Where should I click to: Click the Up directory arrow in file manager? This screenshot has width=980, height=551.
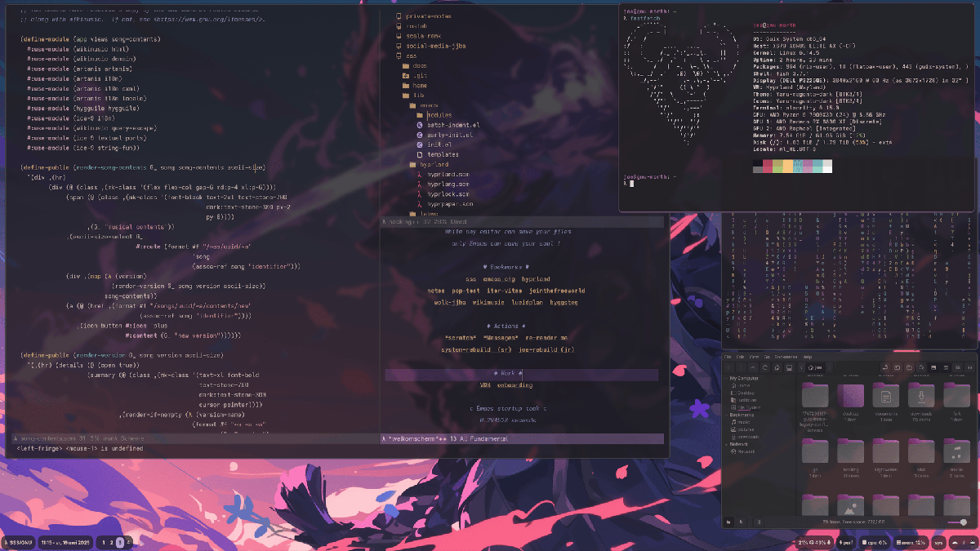[x=753, y=367]
